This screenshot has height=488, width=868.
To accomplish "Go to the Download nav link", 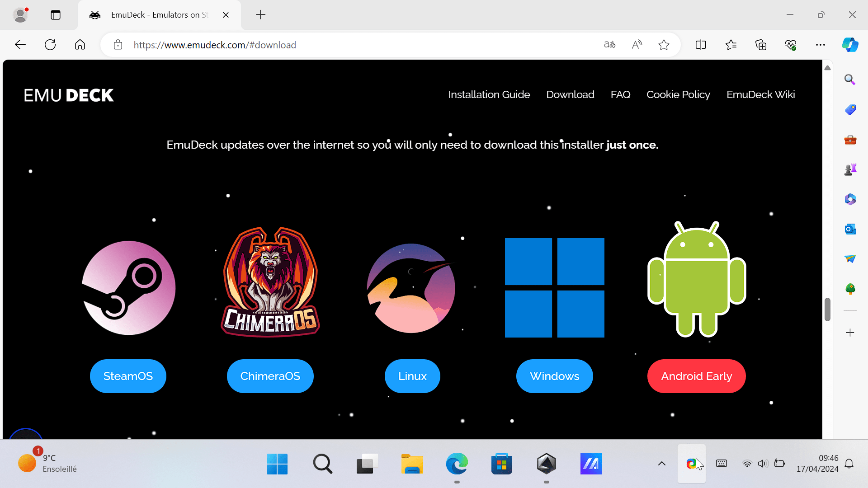I will (570, 94).
